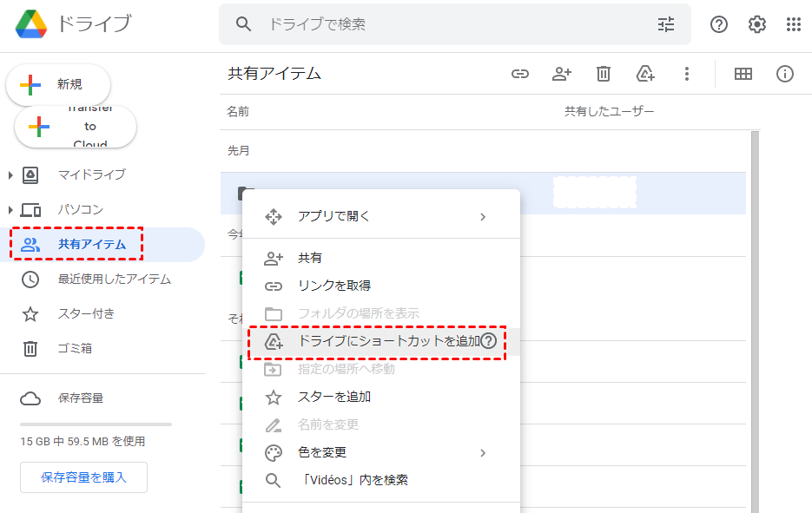Click the 新規 button

pos(58,84)
